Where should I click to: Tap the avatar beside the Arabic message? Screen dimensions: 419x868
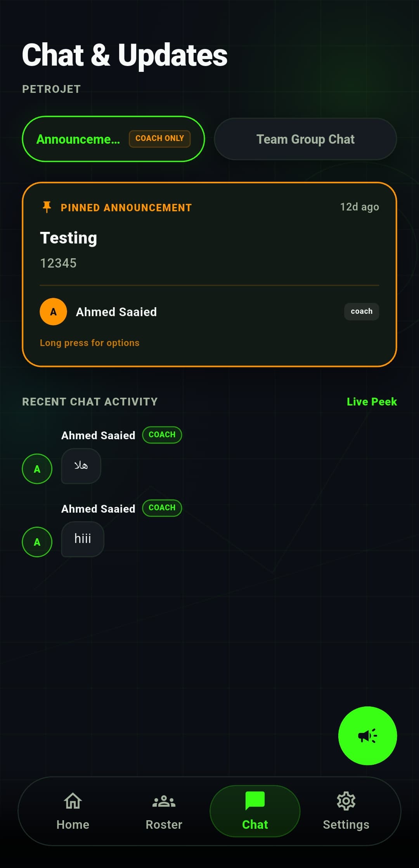point(37,469)
